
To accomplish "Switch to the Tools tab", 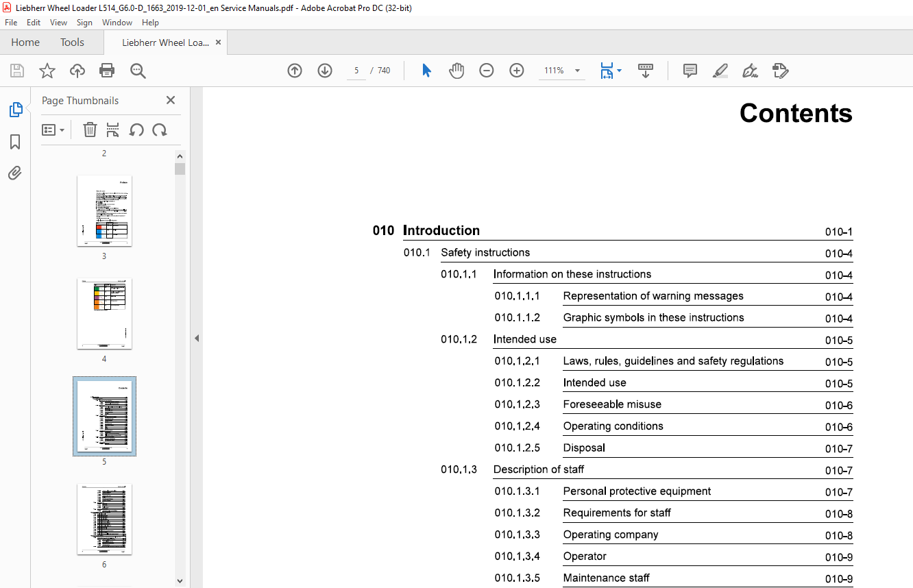I will [x=72, y=42].
